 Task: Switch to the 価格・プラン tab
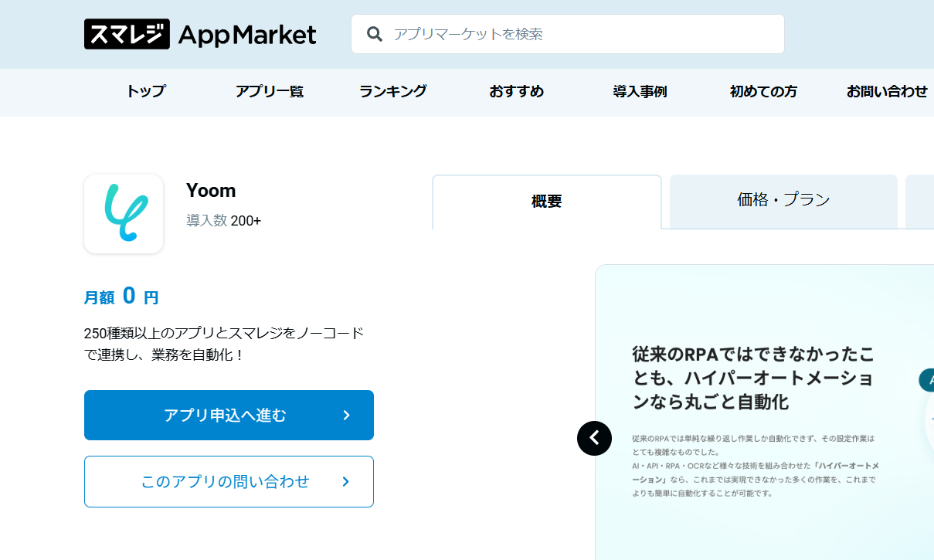[x=783, y=201]
